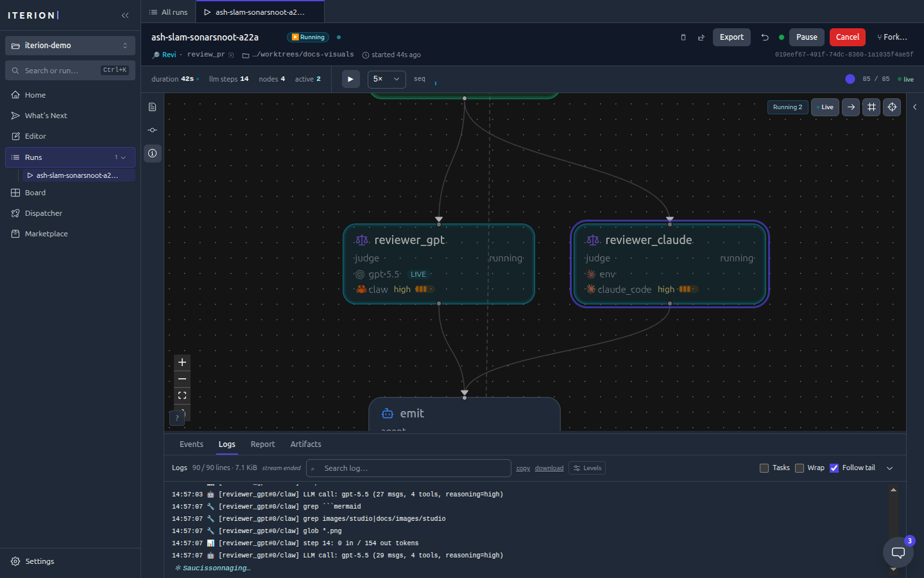
Task: Zoom out the canvas with minus
Action: pyautogui.click(x=182, y=379)
